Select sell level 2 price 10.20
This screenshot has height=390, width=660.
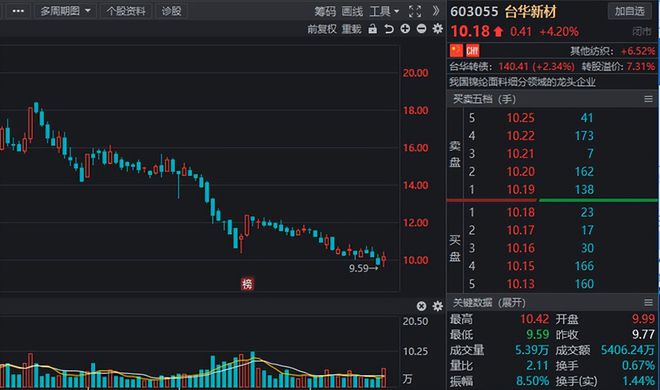pos(520,172)
